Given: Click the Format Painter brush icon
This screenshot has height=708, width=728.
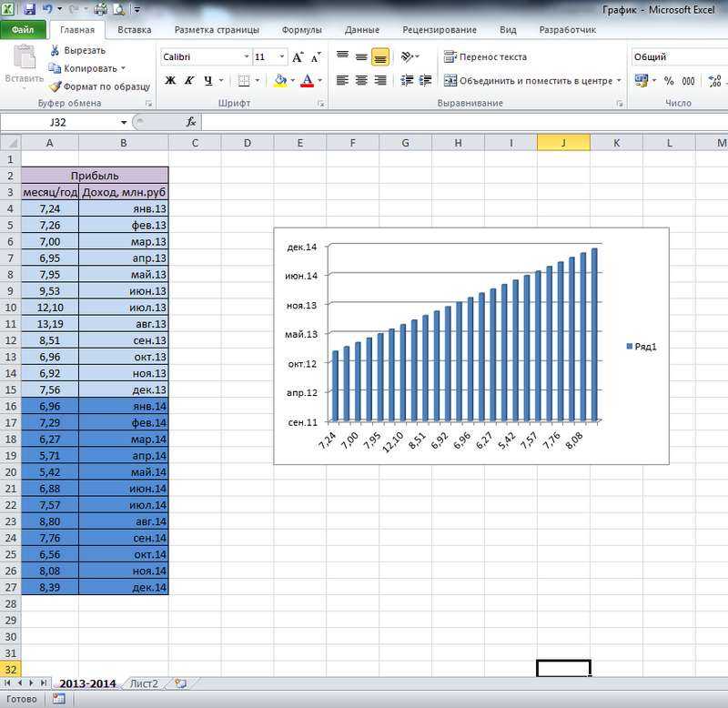Looking at the screenshot, I should [x=55, y=86].
